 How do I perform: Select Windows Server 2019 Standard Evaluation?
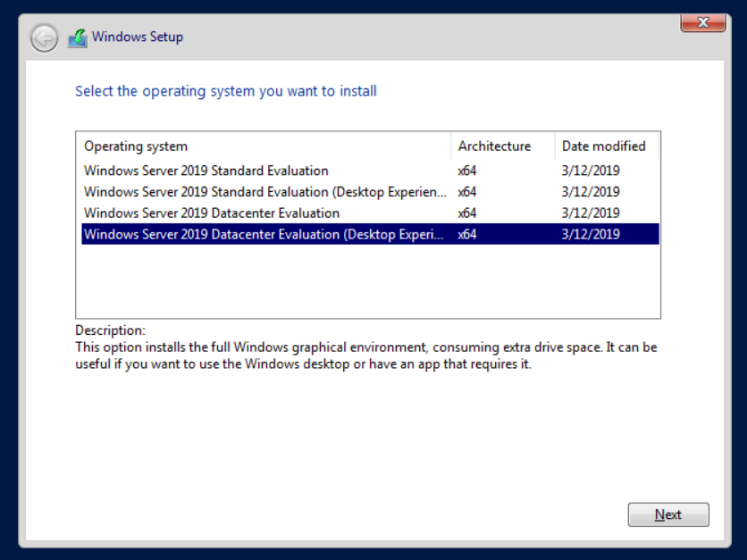click(206, 171)
